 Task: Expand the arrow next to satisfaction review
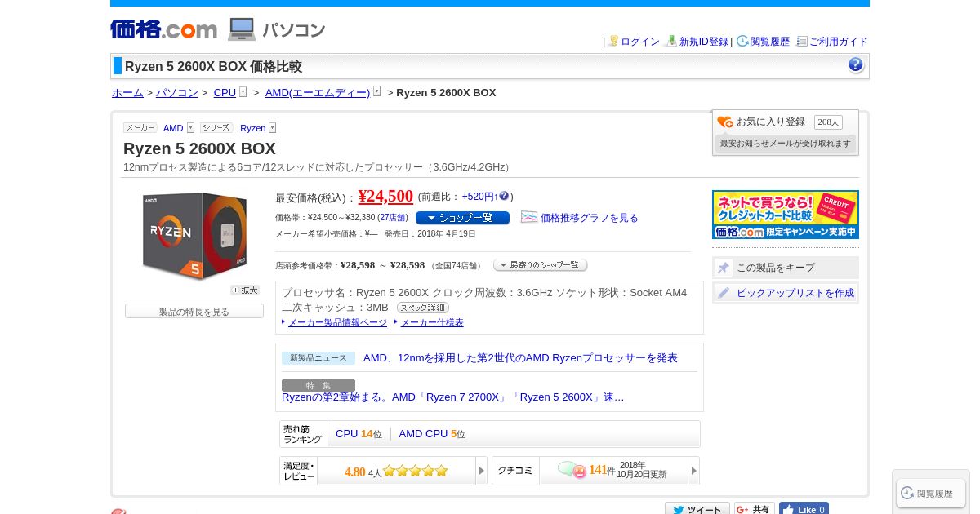coord(481,471)
